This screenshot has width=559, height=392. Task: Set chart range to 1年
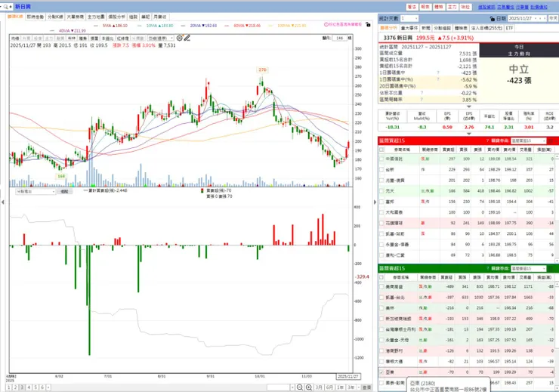[341, 387]
